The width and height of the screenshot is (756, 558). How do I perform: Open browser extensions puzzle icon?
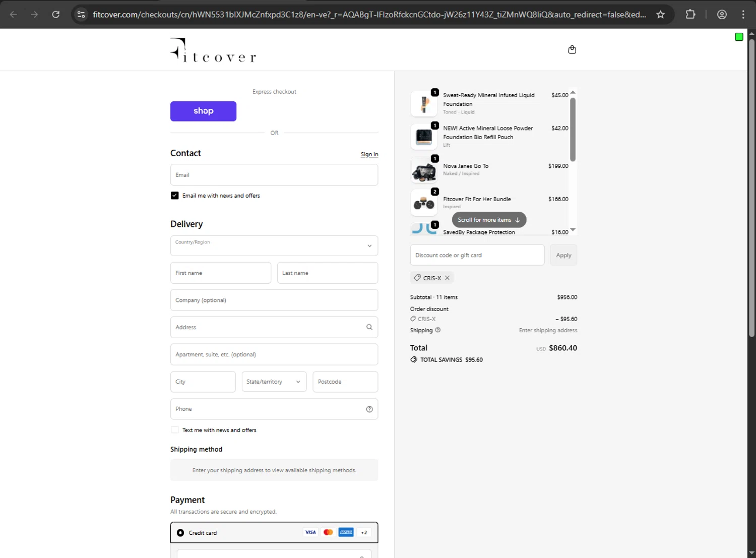point(690,15)
